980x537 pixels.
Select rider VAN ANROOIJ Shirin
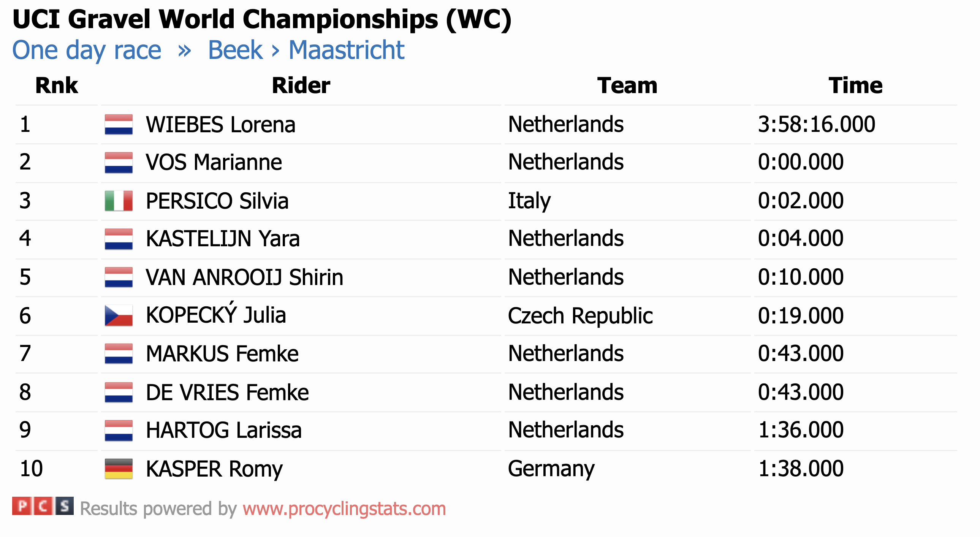point(244,277)
